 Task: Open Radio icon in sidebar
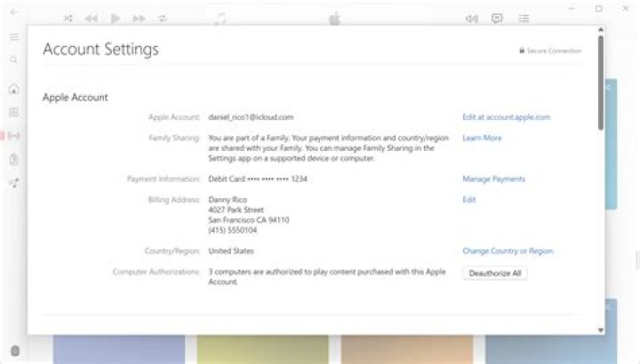(14, 136)
